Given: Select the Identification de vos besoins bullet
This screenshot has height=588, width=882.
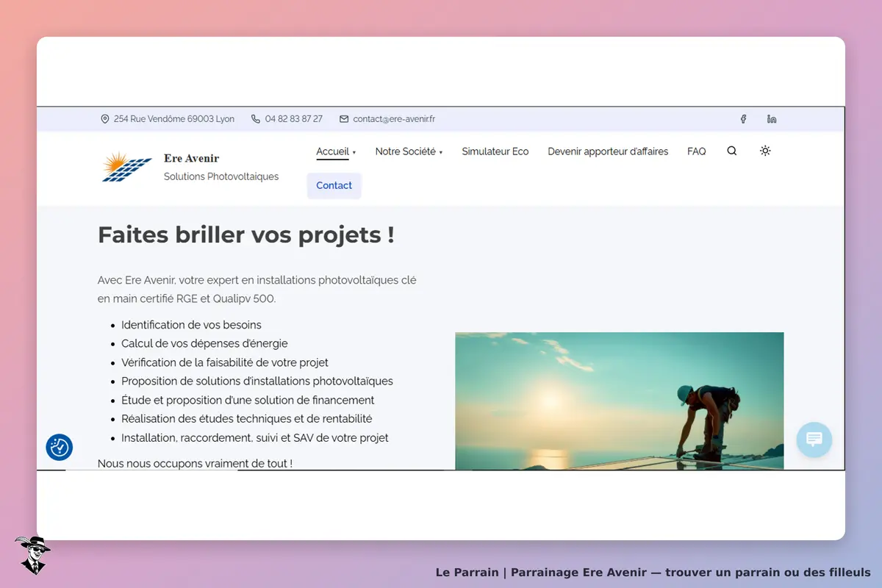Looking at the screenshot, I should point(191,325).
